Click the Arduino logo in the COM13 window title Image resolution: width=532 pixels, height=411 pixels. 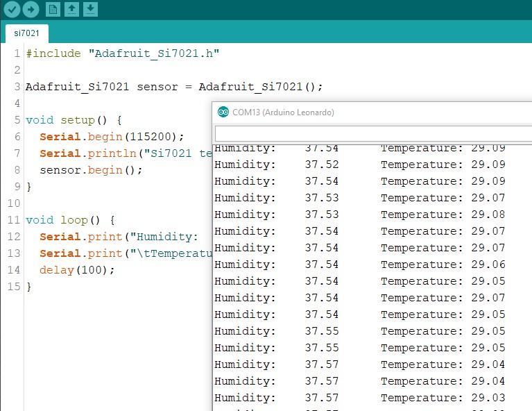(x=223, y=112)
